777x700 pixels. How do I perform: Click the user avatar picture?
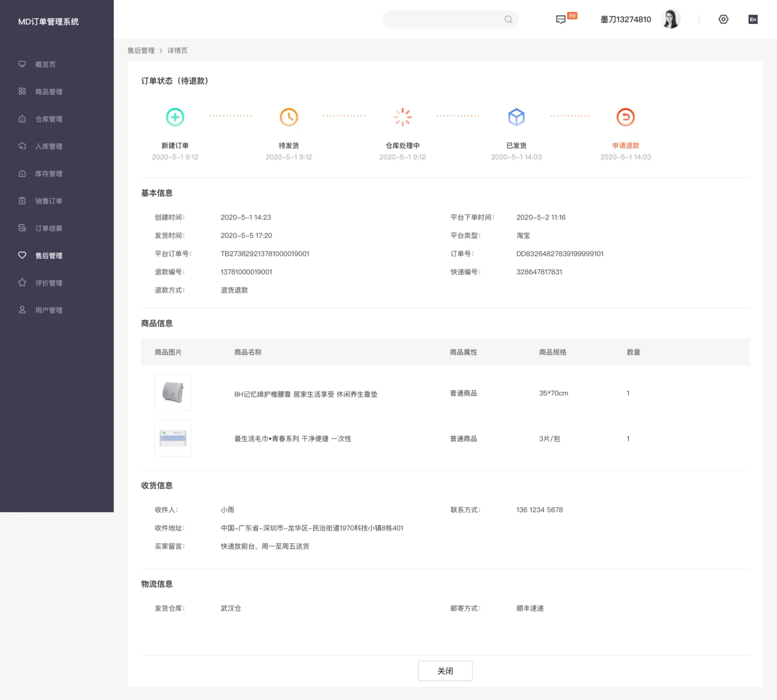[671, 19]
